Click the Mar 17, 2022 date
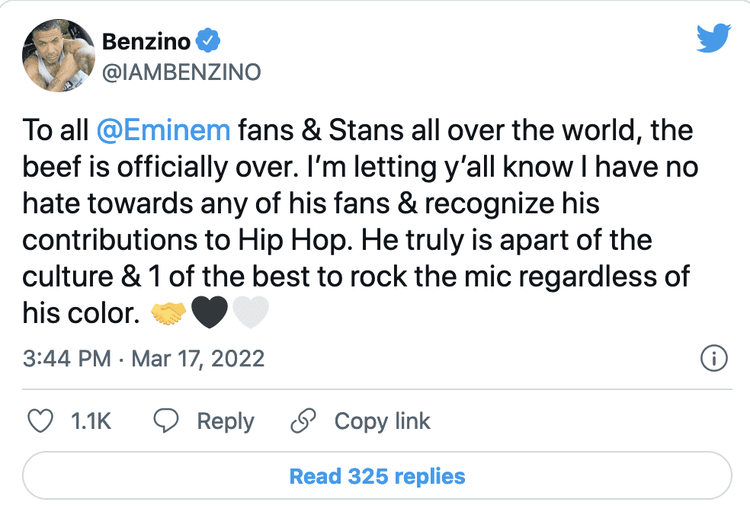Viewport: 750px width, 515px height. (x=200, y=358)
